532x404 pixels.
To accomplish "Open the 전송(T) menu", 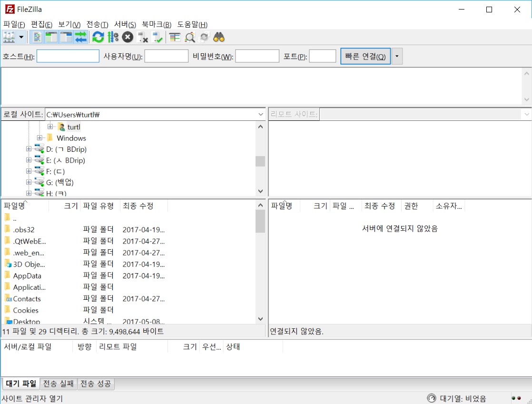I will (98, 24).
